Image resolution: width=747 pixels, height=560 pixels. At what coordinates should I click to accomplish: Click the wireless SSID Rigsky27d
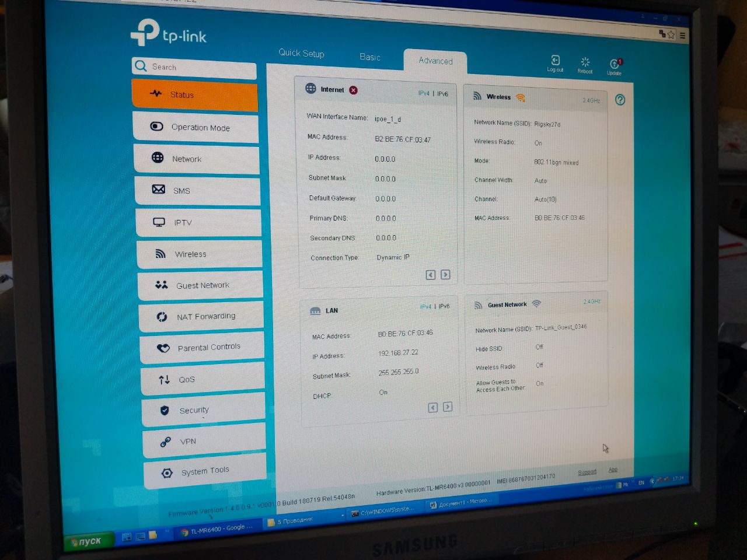(547, 124)
